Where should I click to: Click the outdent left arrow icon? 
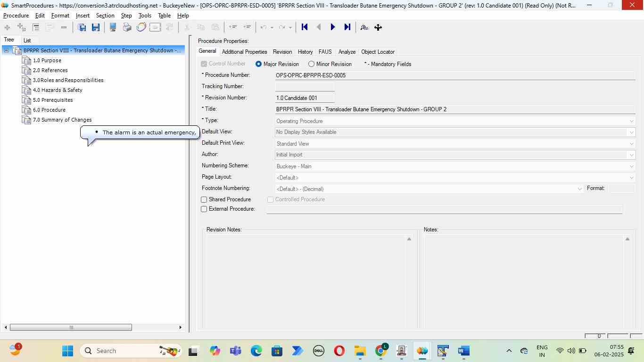[x=232, y=27]
